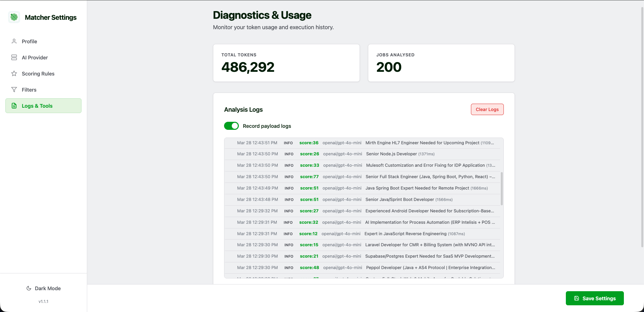The image size is (644, 312).
Task: Switch to the Scoring Rules section
Action: click(38, 73)
